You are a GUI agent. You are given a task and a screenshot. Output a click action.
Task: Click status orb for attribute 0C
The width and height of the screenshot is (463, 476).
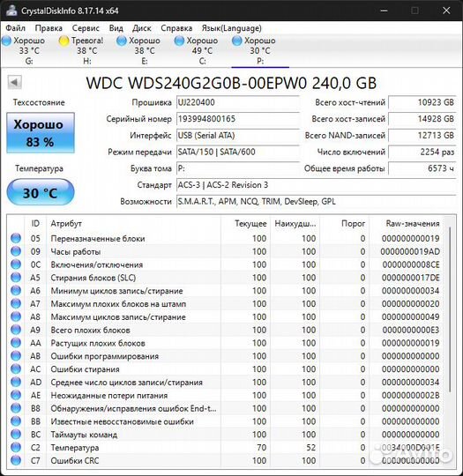point(16,264)
